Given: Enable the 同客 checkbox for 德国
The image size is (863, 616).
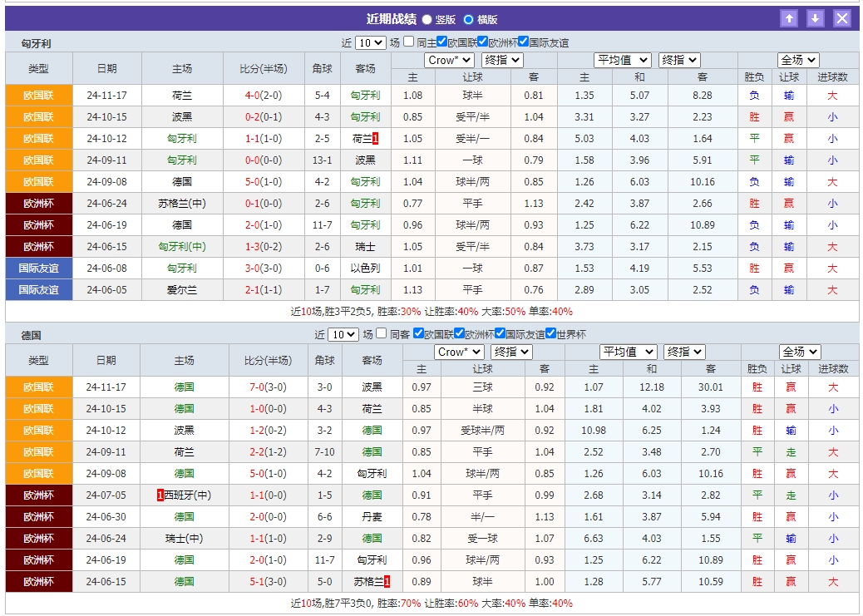Looking at the screenshot, I should coord(382,333).
